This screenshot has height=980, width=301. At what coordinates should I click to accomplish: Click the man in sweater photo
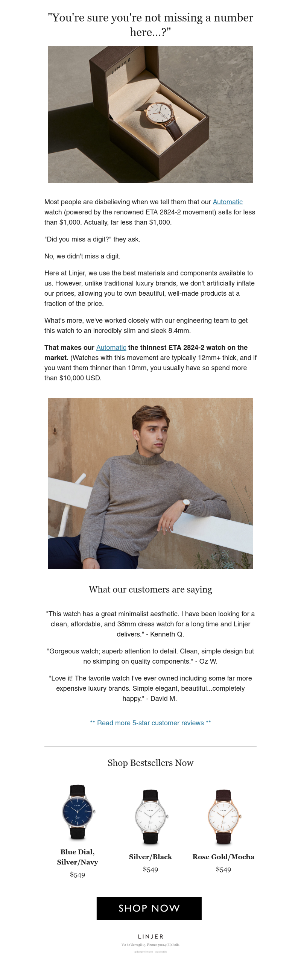[150, 483]
